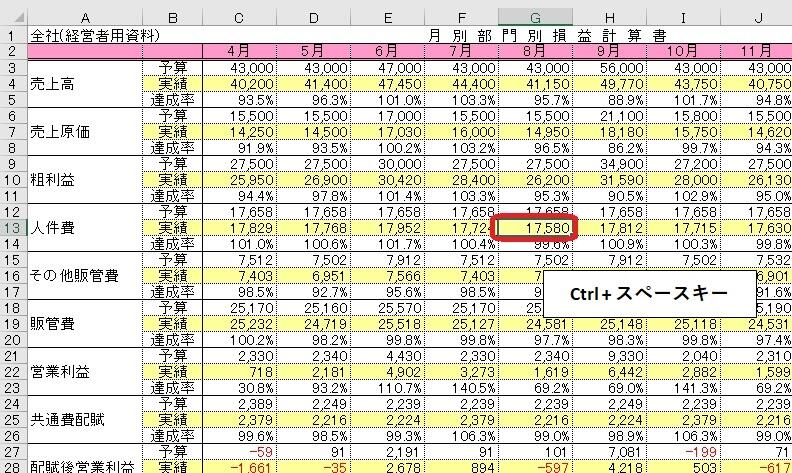Click highlighted cell G13 with value 17,580
792x473 pixels.
536,228
